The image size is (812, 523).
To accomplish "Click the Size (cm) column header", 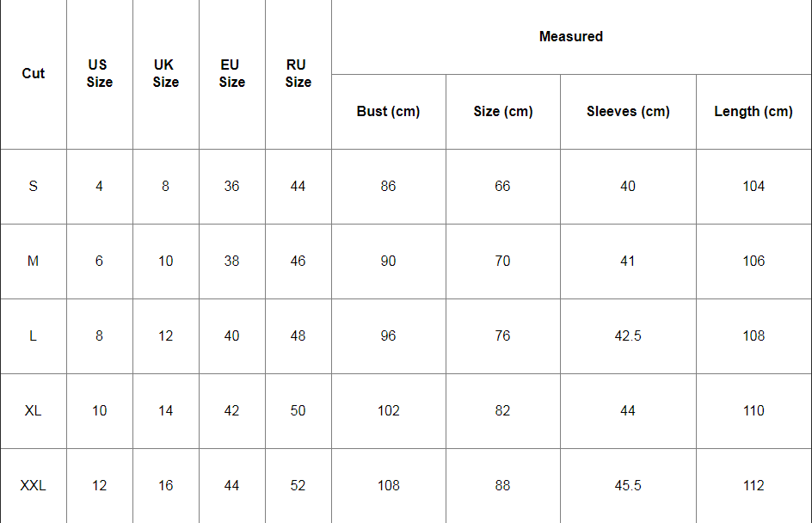I will (x=502, y=112).
